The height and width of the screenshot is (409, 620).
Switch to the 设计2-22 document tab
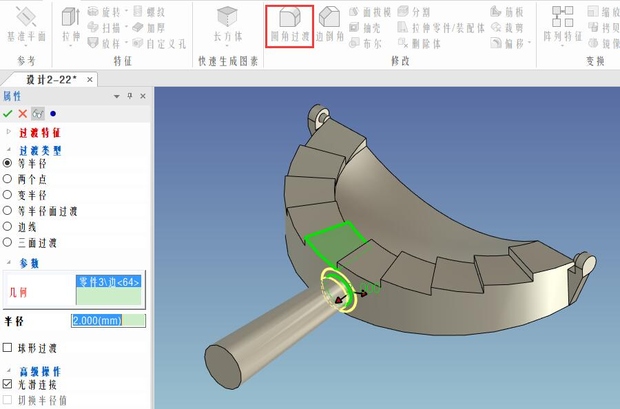coord(51,80)
